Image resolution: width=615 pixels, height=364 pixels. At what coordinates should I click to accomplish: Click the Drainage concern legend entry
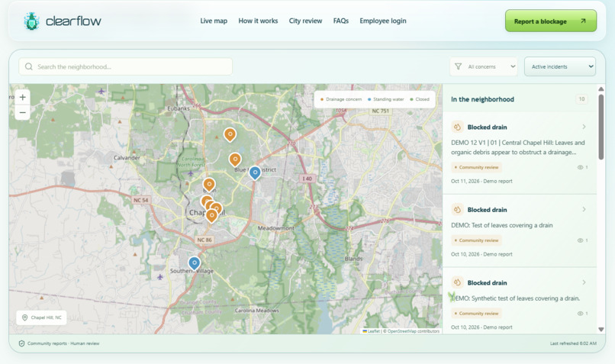coord(341,99)
